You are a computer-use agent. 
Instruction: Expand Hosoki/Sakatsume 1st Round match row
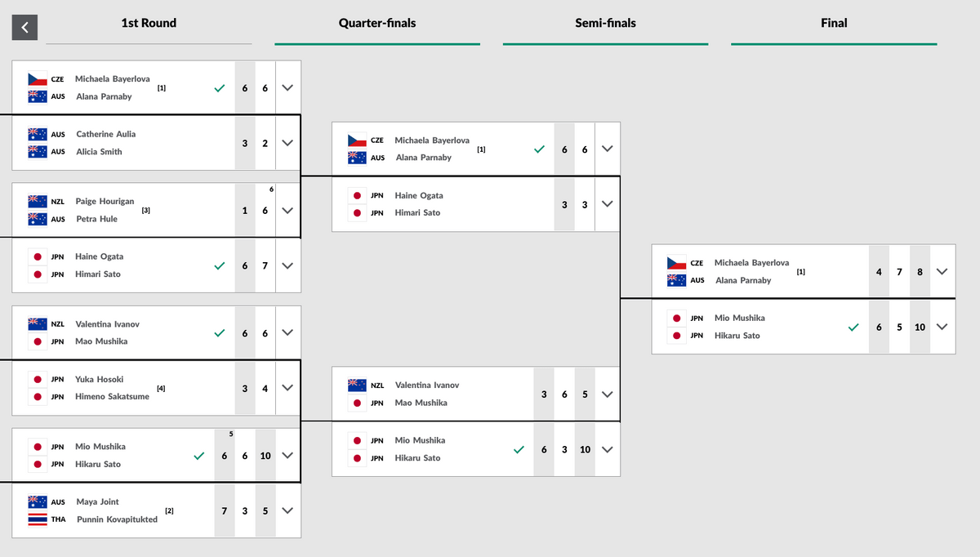click(287, 389)
